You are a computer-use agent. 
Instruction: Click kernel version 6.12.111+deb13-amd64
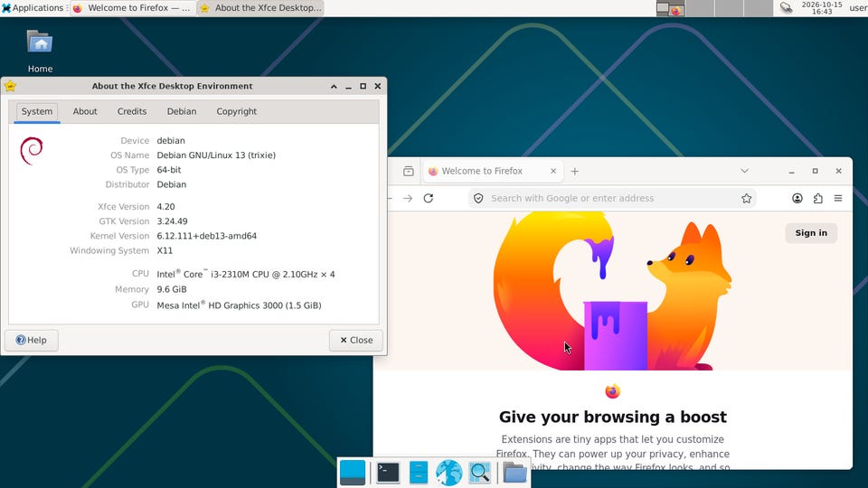tap(206, 236)
